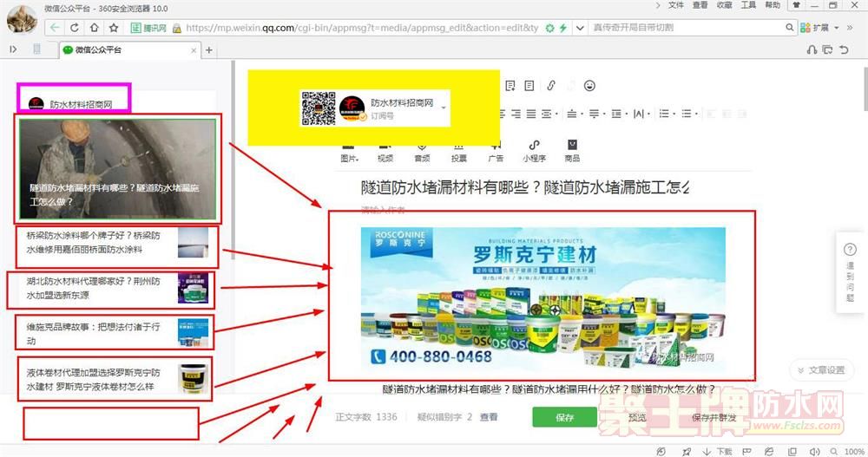Click the letter spacing |A| icon

pos(638,114)
